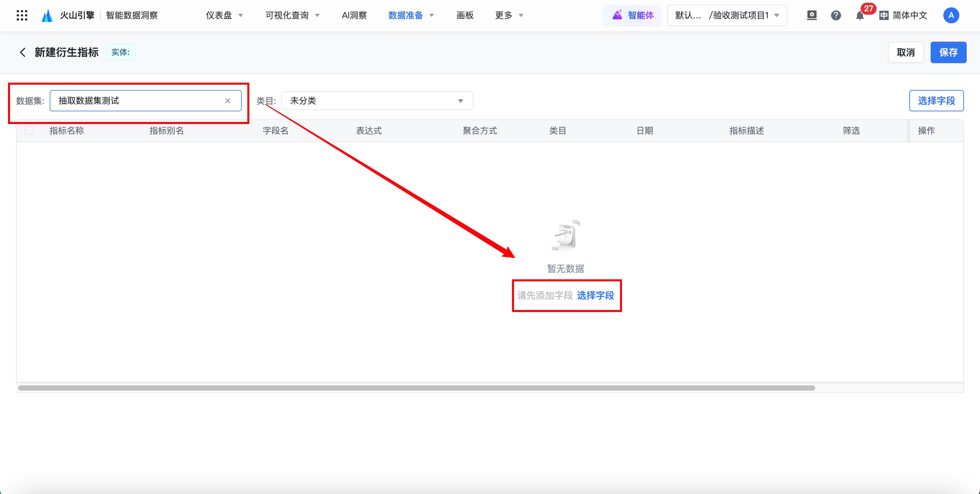Open the monitor settings icon in header
The image size is (980, 494).
coord(811,15)
